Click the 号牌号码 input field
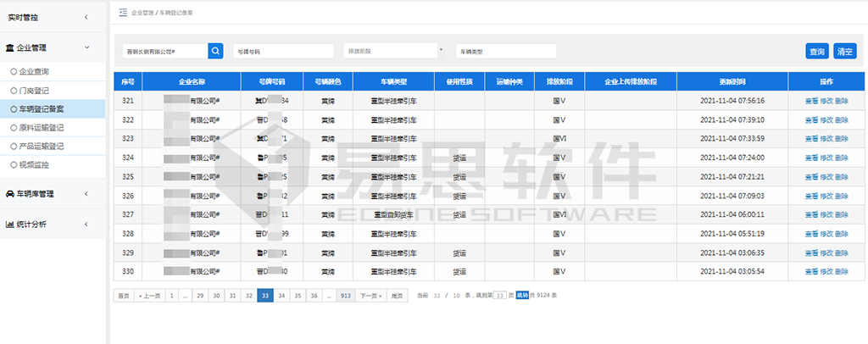 pyautogui.click(x=283, y=52)
